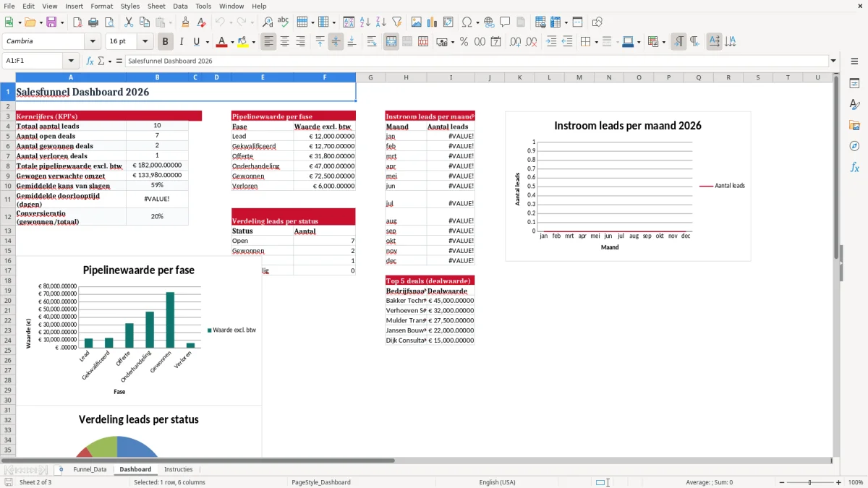Open the Special Character dropdown arrow
This screenshot has height=488, width=868.
(x=476, y=22)
